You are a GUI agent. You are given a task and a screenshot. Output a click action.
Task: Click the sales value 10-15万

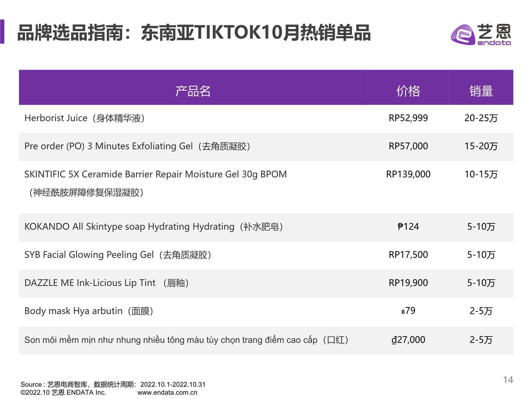(x=481, y=174)
